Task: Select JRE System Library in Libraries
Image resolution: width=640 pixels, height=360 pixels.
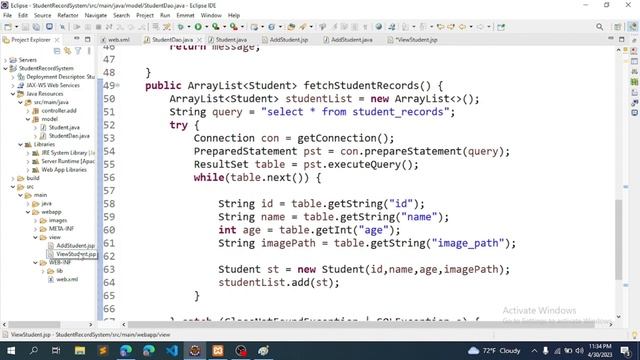Action: [x=64, y=153]
